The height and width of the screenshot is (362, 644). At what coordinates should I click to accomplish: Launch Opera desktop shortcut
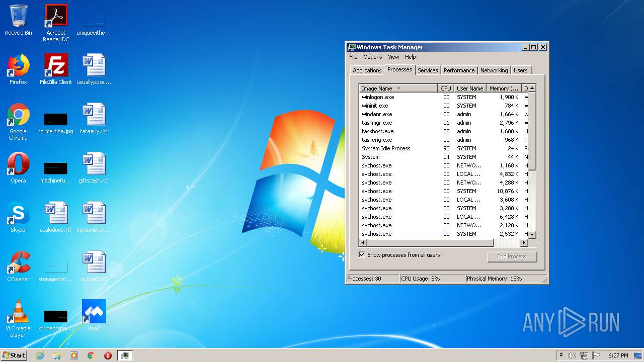click(18, 168)
